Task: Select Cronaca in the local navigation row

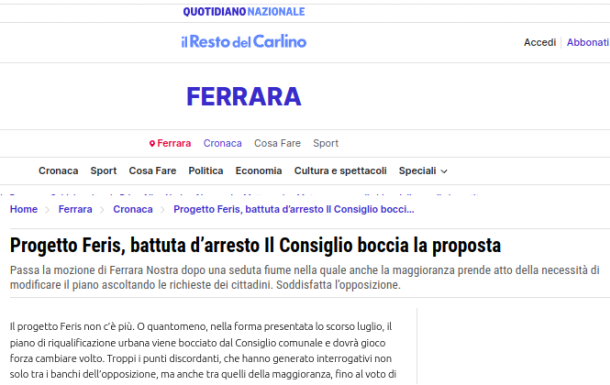Action: [x=223, y=144]
